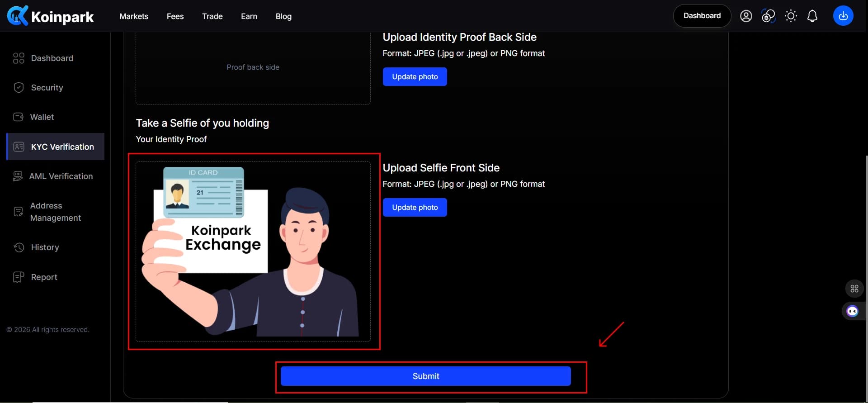Click the 'Upload Identity Proof Back Side' heading
Viewport: 868px width, 403px height.
[x=459, y=37]
